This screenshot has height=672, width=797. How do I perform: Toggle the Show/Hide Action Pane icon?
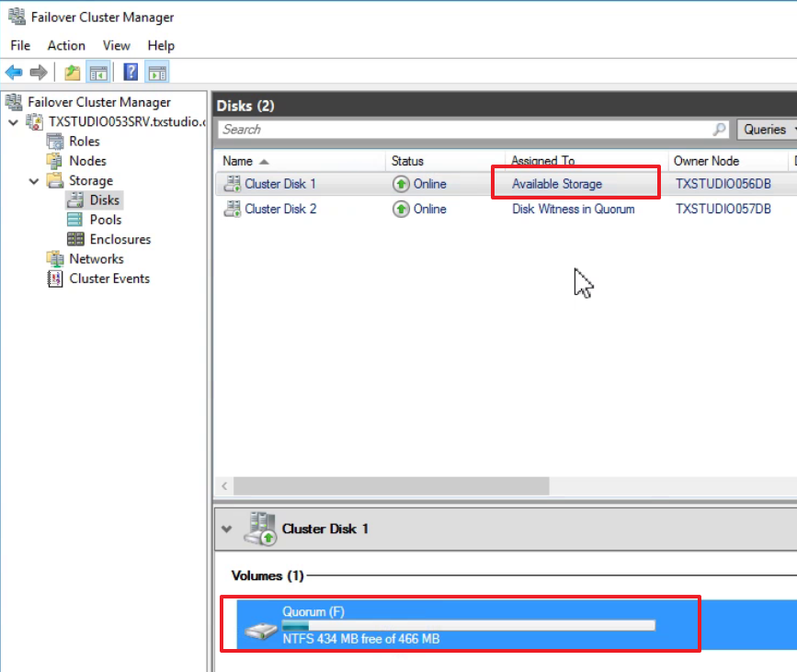coord(157,73)
